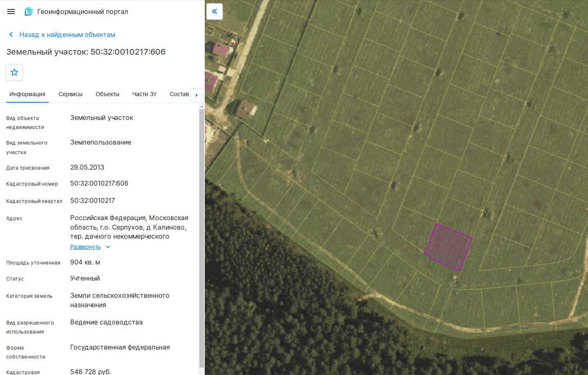Open the Части ЗУ tab
Viewport: 588px width, 375px height.
coord(144,94)
